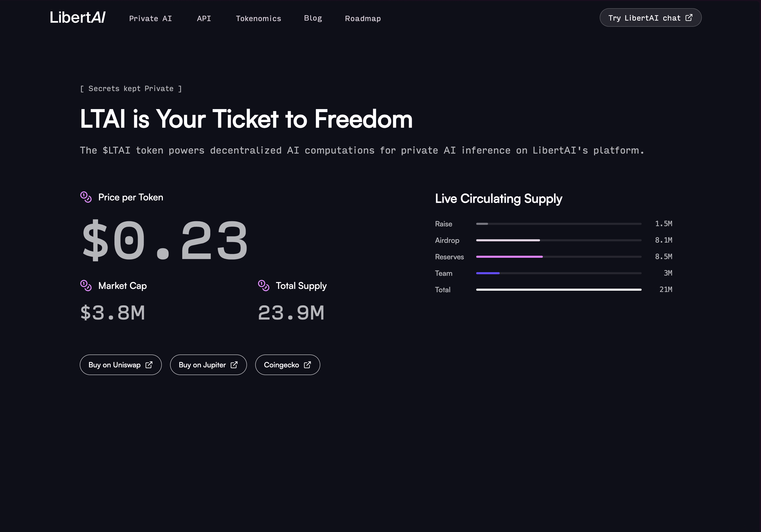
Task: Click external-link icon in Coingecko button
Action: coord(308,365)
